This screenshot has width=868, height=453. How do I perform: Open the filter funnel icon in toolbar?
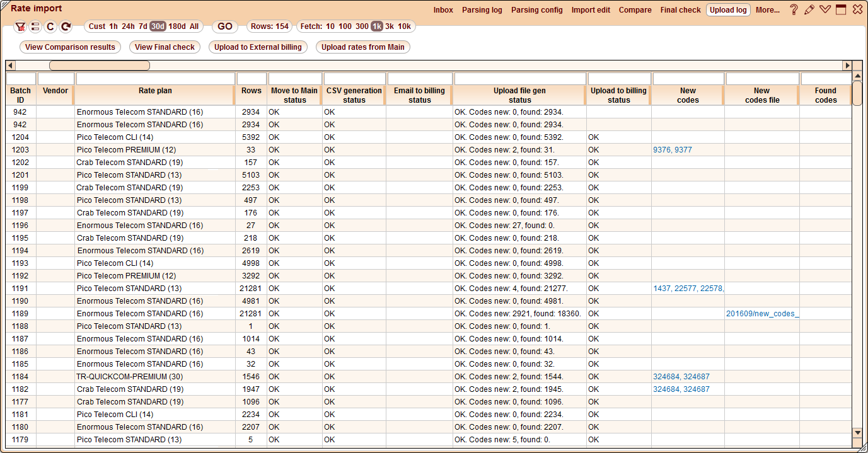pos(20,26)
